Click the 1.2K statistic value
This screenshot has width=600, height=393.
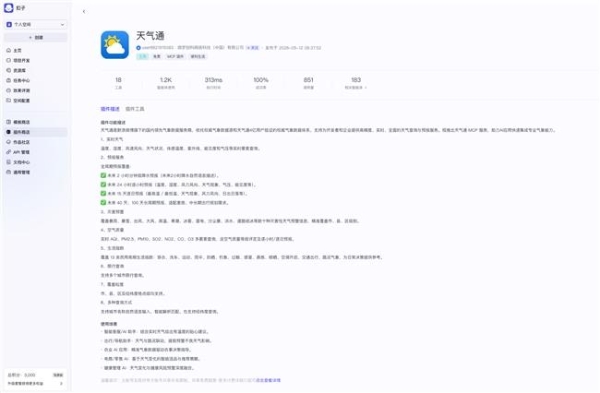[166, 80]
